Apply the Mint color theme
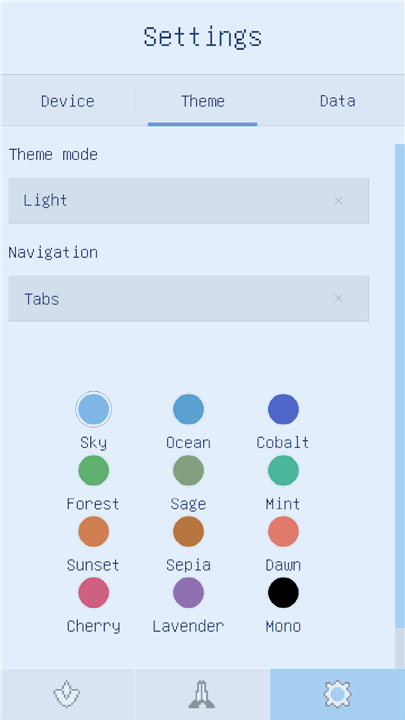This screenshot has width=405, height=720. (x=283, y=470)
